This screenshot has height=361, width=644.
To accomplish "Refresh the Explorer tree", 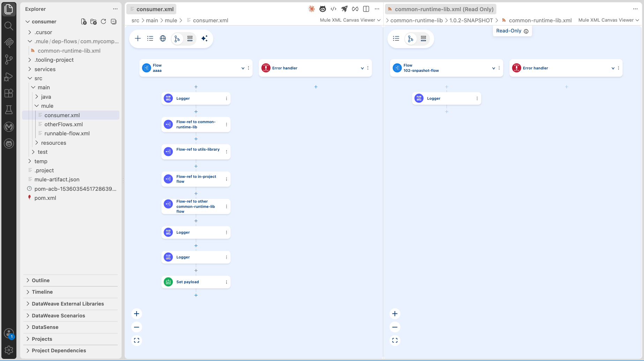I will (103, 22).
